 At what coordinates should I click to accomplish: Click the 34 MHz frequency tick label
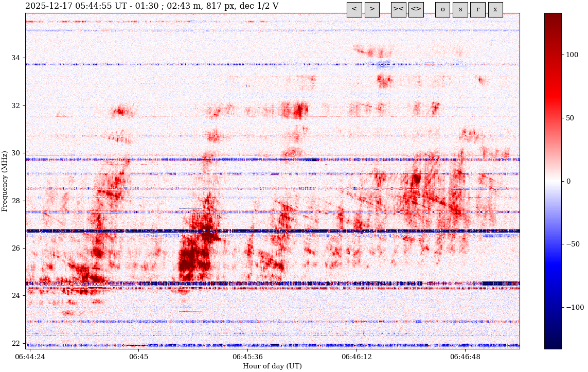(16, 58)
